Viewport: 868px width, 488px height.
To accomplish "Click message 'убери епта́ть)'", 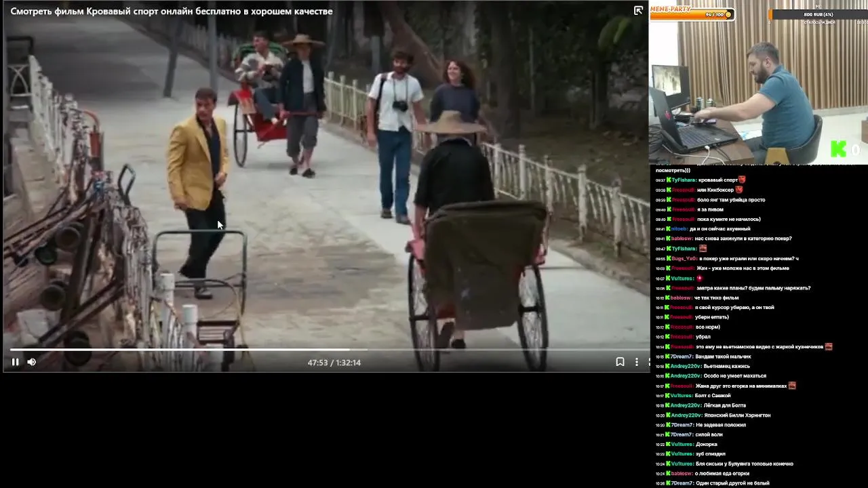I will coord(712,317).
